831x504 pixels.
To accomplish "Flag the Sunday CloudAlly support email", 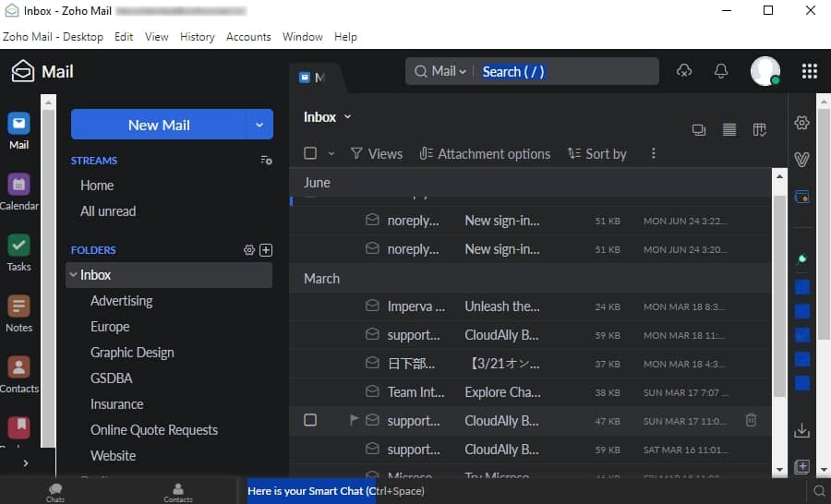I will [x=354, y=420].
